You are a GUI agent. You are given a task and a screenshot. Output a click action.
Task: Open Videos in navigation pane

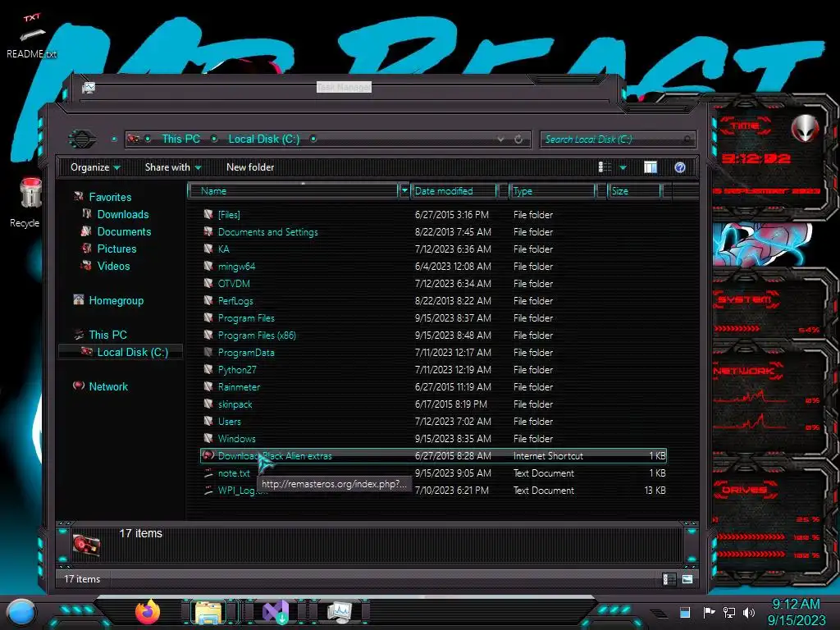pyautogui.click(x=113, y=266)
